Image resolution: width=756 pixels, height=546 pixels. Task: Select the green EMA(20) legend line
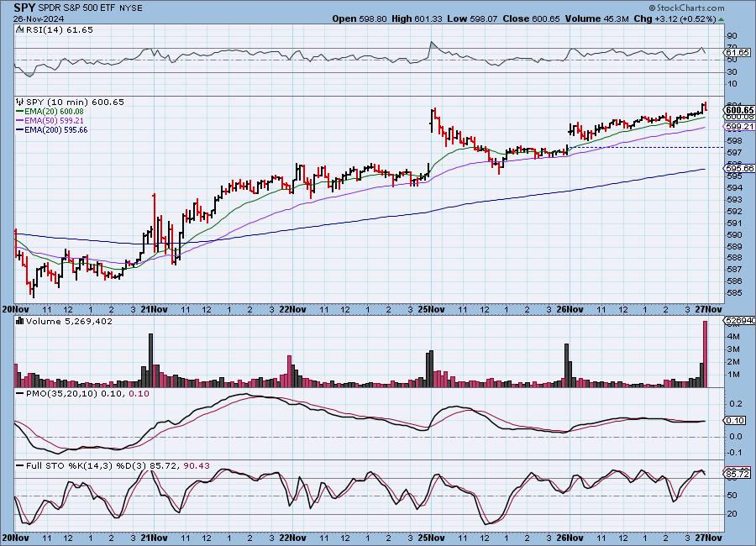click(x=20, y=112)
